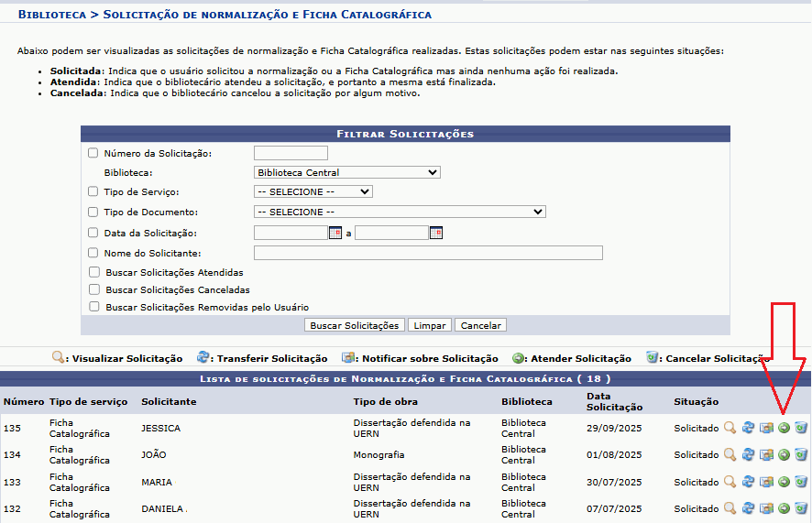Open end date calendar picker icon
The width and height of the screenshot is (812, 523).
436,233
